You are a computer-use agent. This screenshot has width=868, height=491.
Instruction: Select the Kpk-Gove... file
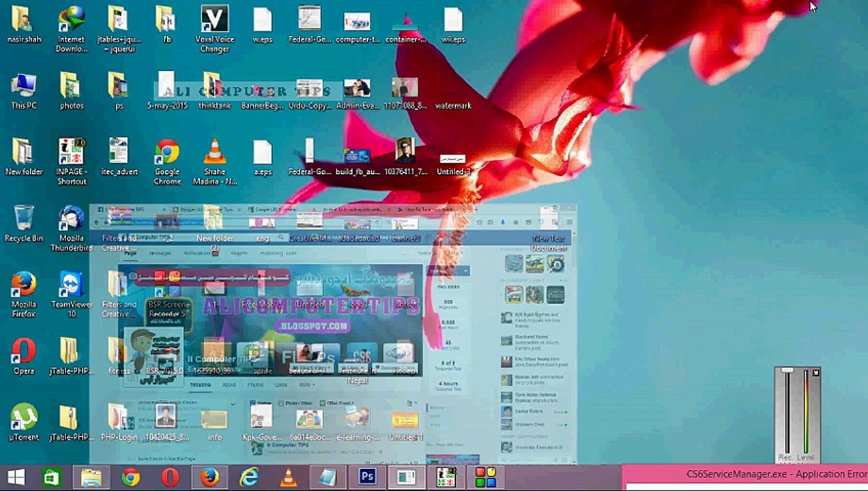[263, 422]
